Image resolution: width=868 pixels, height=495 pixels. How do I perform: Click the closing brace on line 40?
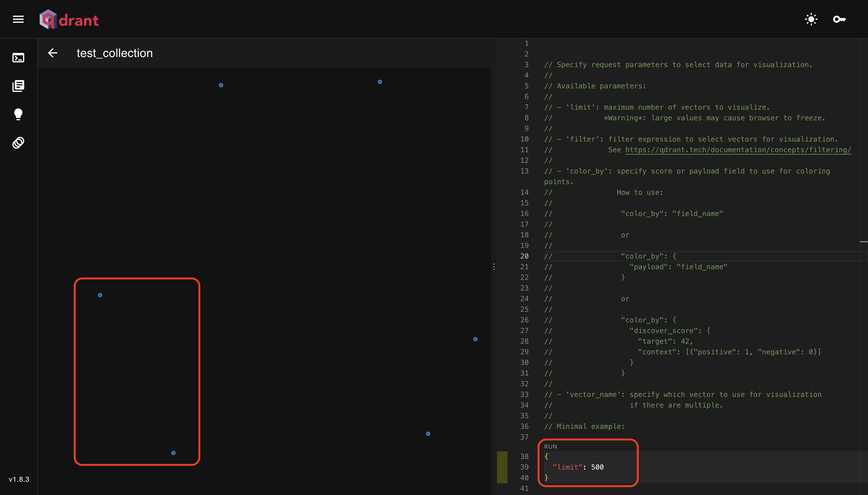pos(546,477)
